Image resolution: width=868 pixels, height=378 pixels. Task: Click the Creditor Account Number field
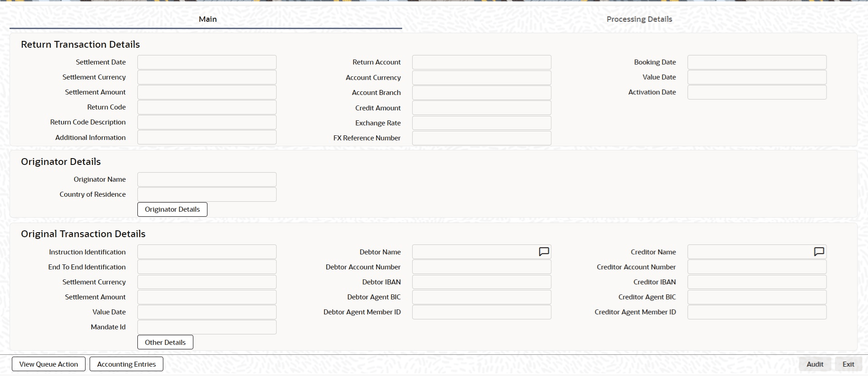757,267
